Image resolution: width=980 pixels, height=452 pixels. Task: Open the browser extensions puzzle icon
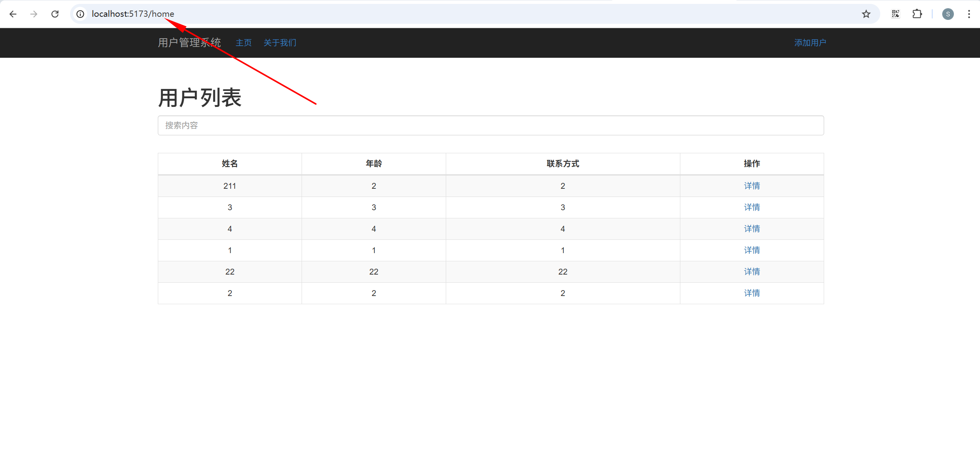tap(917, 14)
